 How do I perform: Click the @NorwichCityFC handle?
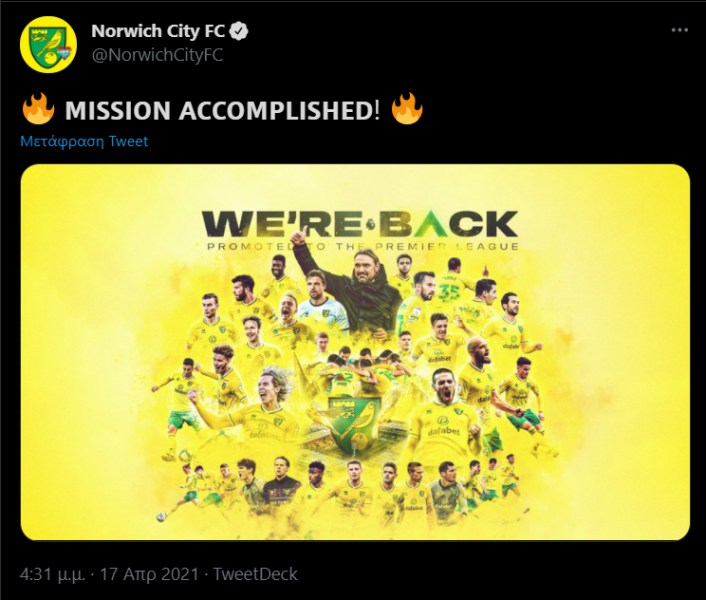[157, 55]
